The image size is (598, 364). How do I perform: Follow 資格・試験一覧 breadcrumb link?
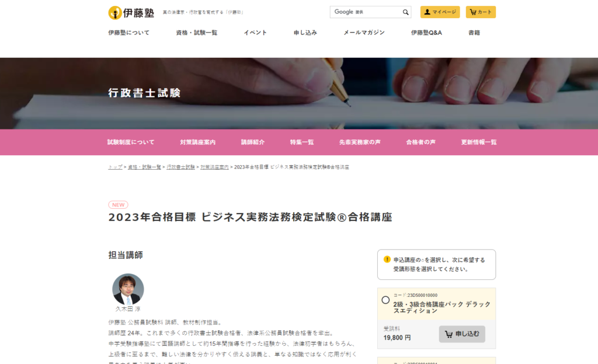pos(144,167)
